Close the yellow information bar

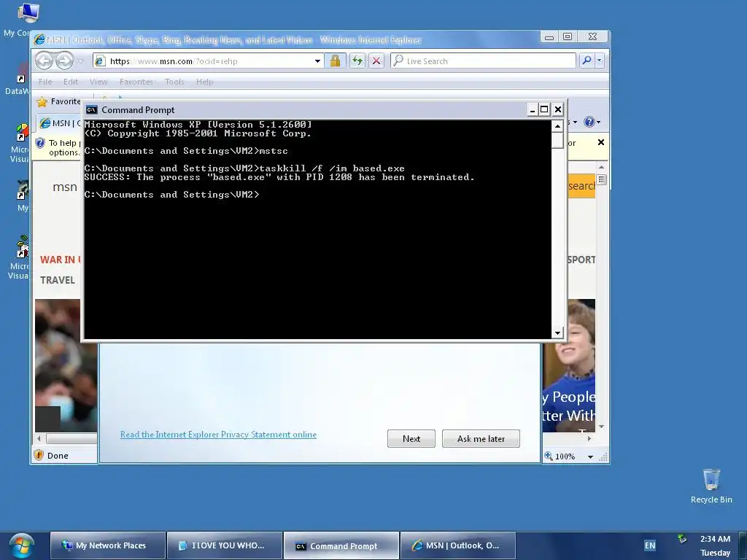coord(601,142)
